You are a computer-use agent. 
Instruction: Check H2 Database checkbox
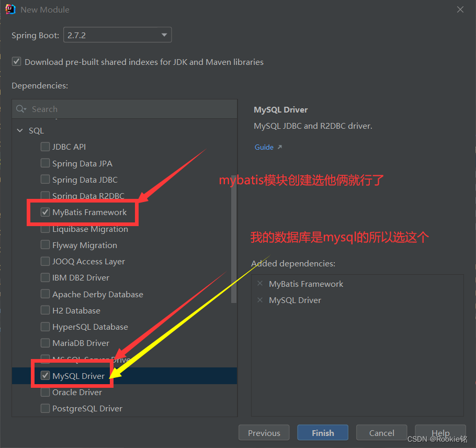[45, 310]
